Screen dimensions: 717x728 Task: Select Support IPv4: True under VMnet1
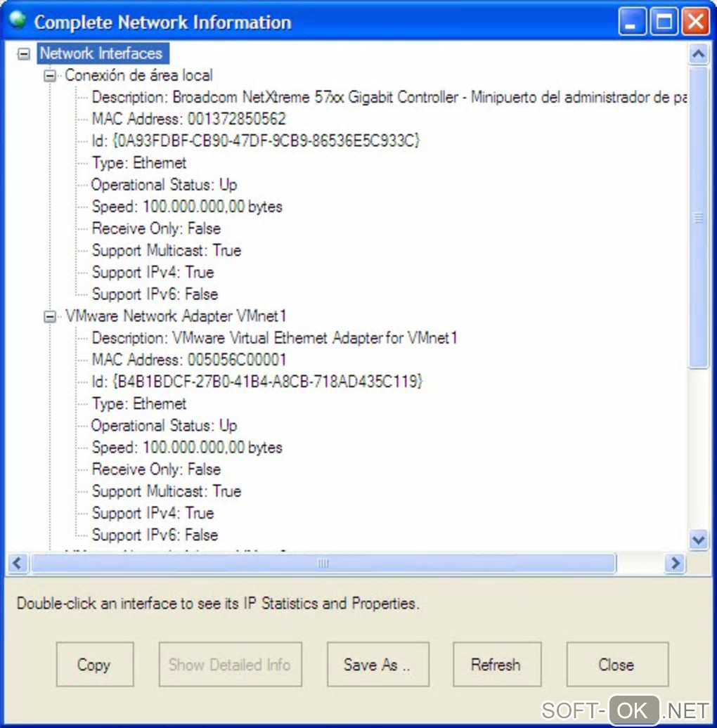(153, 512)
